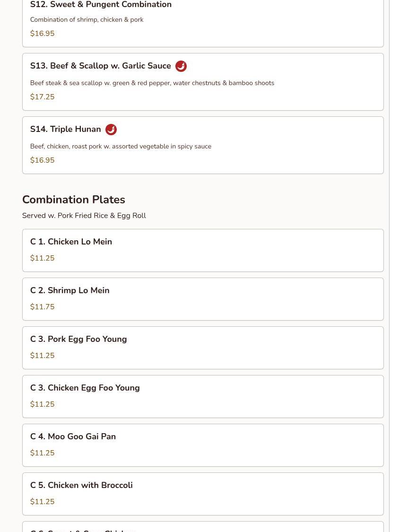Click $11.25 price of Chicken Lo Mein
399x532 pixels.
pos(42,258)
